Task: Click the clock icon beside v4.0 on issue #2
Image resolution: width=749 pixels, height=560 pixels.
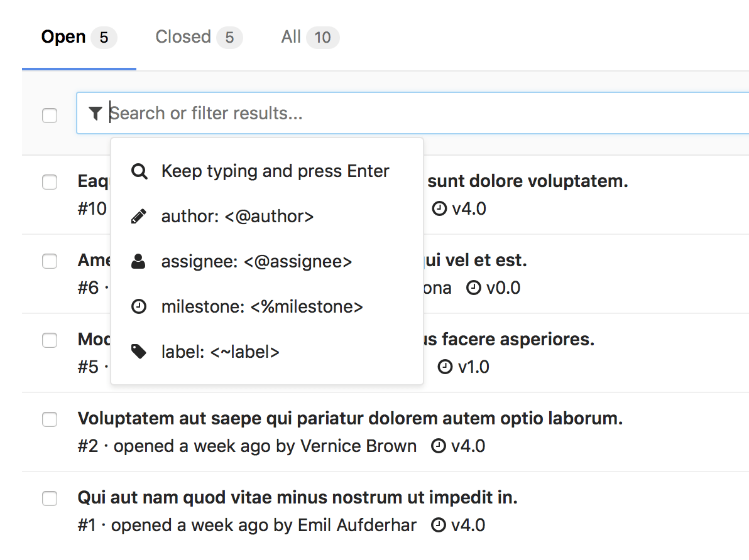Action: [440, 446]
